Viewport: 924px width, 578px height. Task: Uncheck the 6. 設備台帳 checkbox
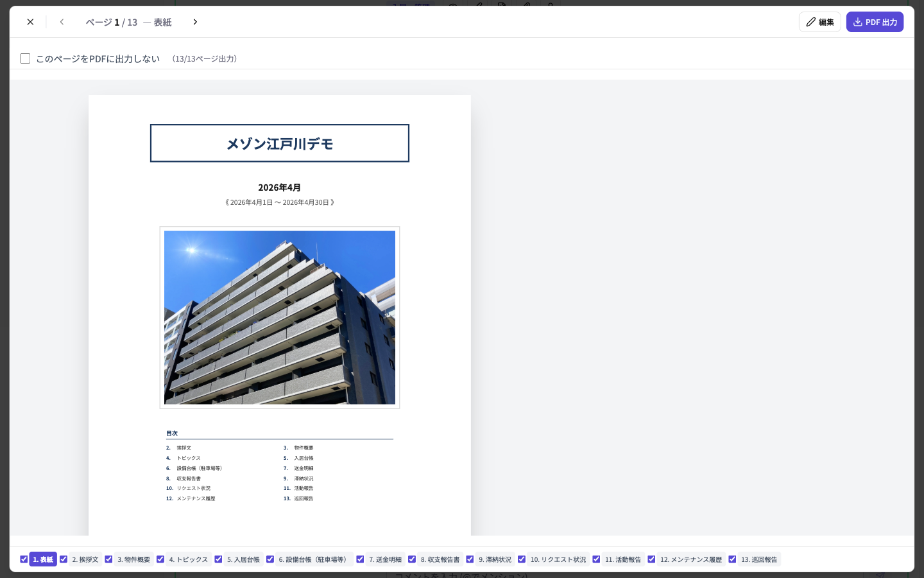coord(270,559)
